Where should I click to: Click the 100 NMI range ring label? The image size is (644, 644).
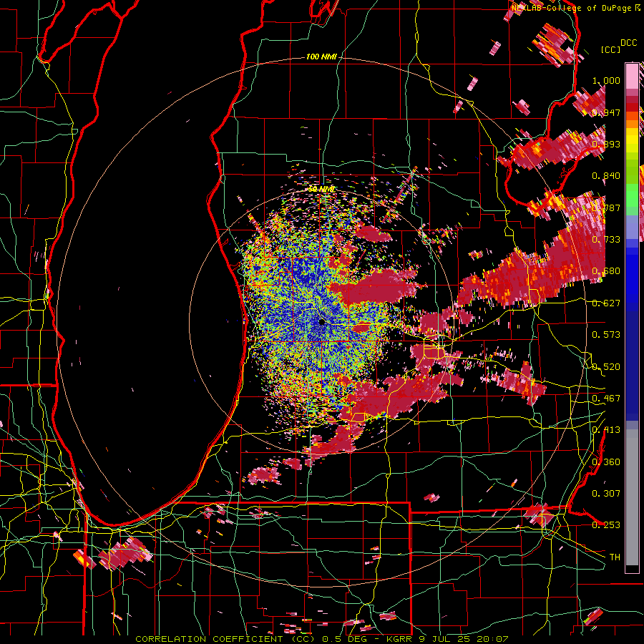pos(321,57)
